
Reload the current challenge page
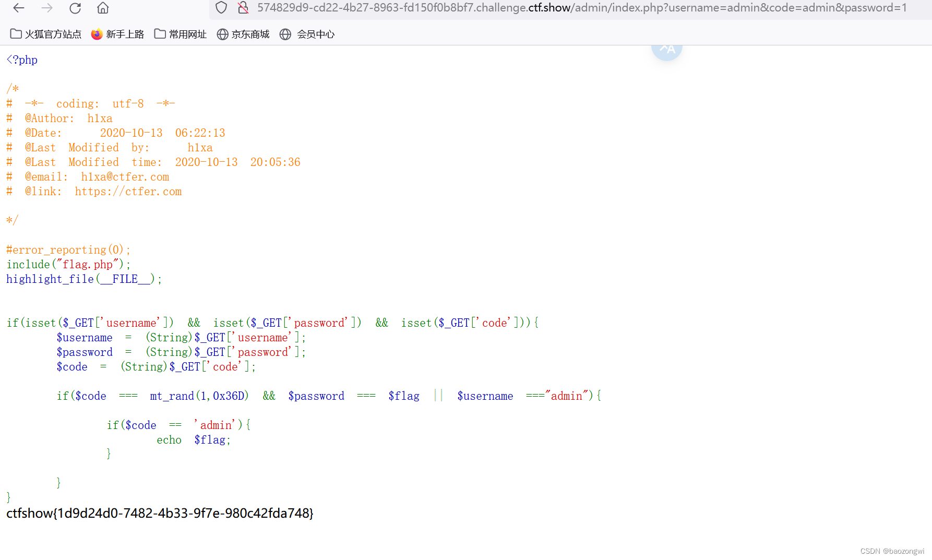point(75,8)
